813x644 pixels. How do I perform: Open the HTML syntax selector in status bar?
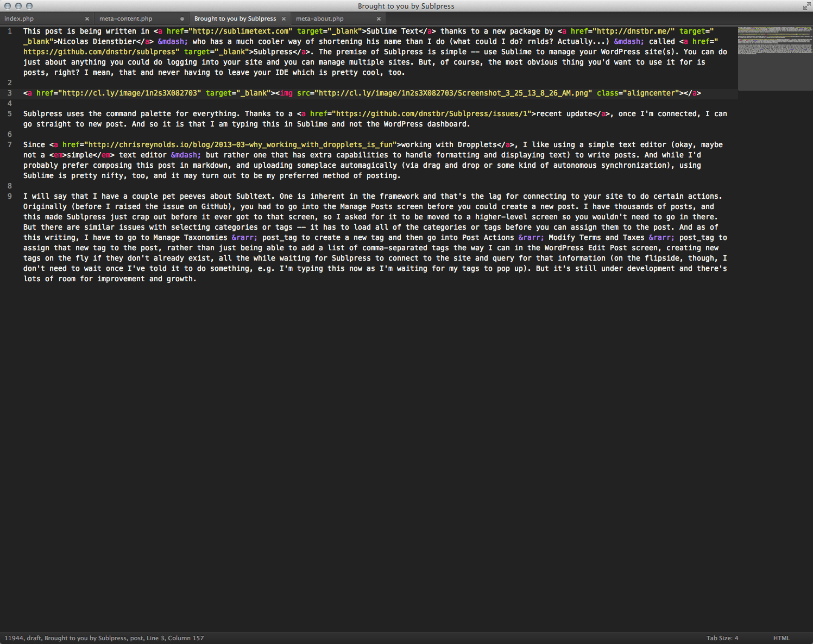(x=782, y=638)
